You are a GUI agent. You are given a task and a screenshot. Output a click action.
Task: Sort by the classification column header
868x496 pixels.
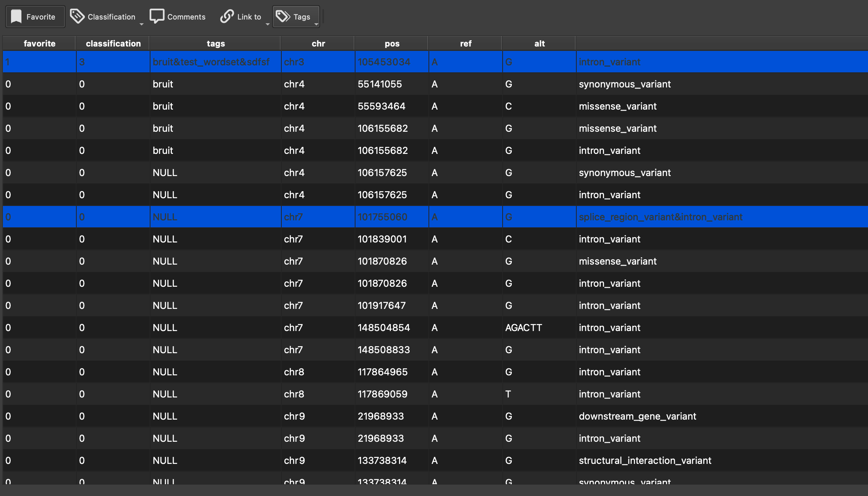[x=113, y=44]
